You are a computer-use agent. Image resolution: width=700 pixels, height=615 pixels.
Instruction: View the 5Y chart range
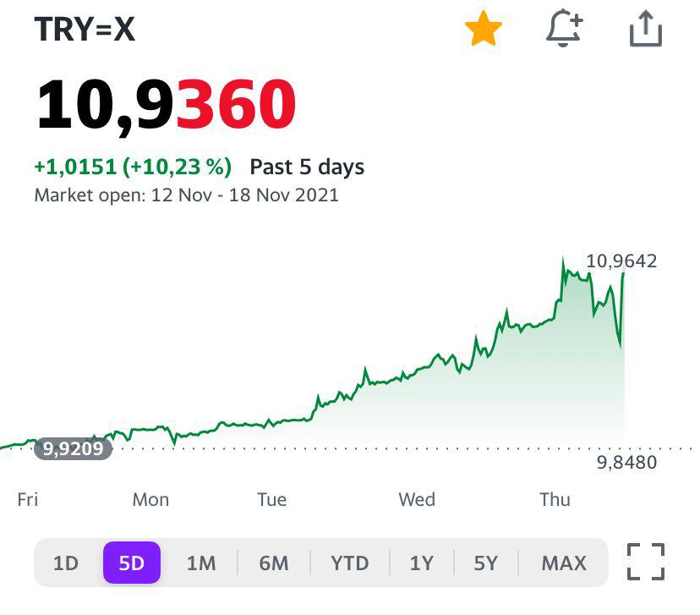click(485, 563)
